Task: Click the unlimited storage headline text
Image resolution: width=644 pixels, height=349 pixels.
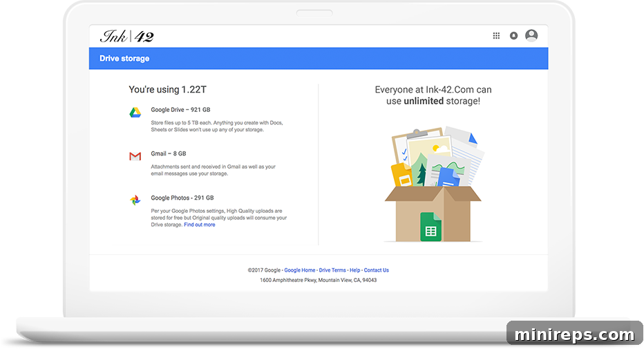Action: 433,95
